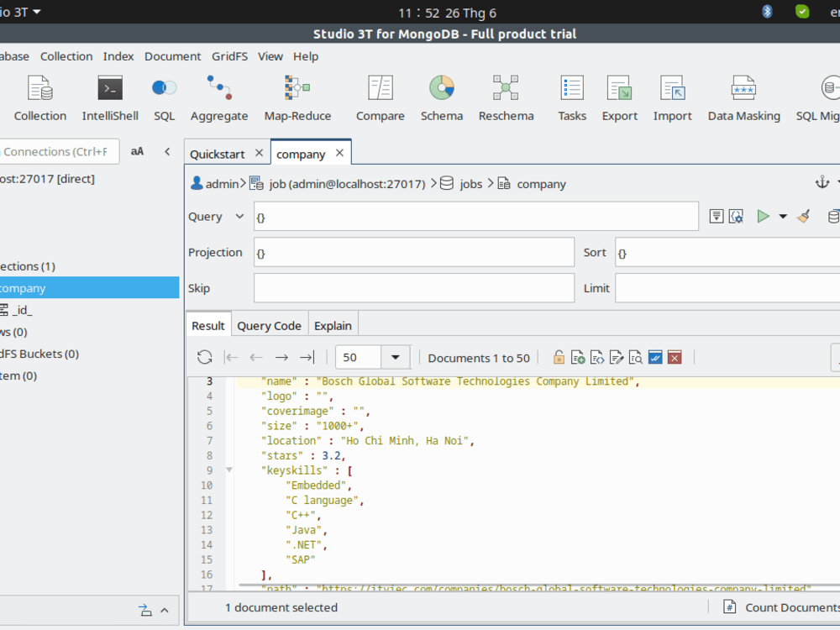The image size is (840, 630).
Task: Run the query with the green play button
Action: click(x=763, y=217)
